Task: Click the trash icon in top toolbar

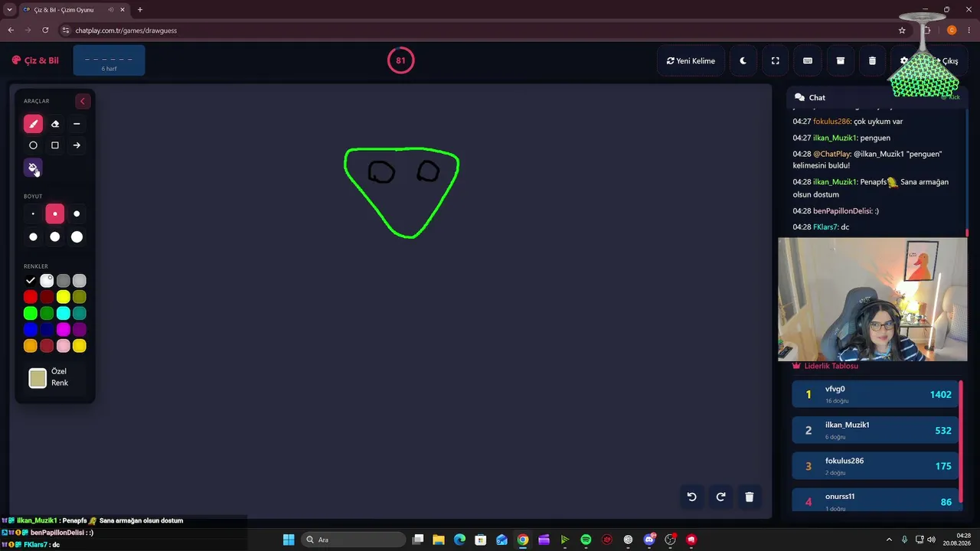Action: pos(872,60)
